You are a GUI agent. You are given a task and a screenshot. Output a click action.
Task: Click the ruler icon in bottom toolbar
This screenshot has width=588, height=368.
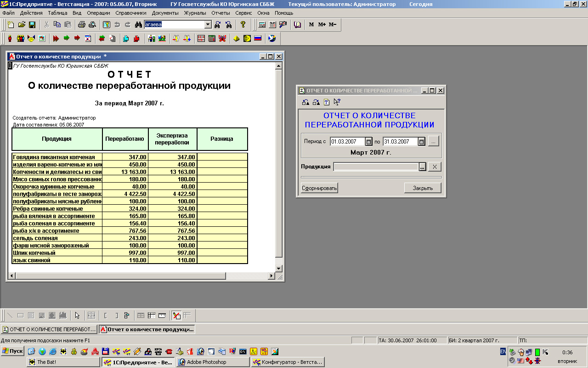162,316
